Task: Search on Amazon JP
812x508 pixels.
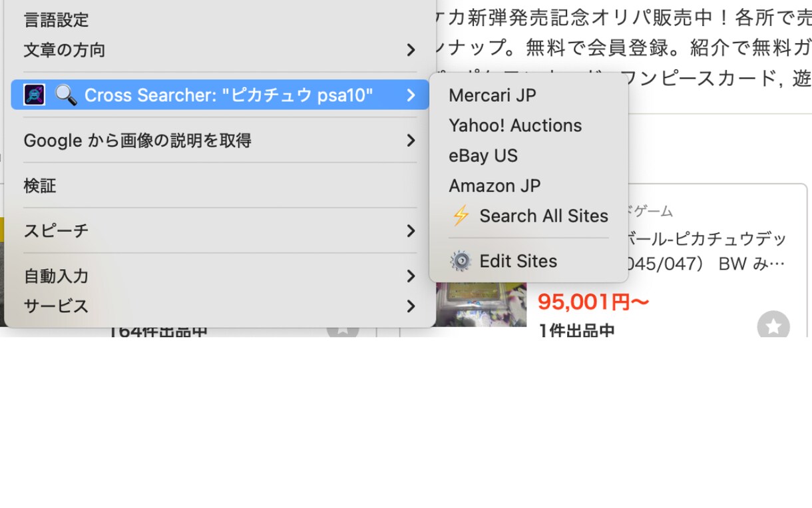Action: click(528, 185)
